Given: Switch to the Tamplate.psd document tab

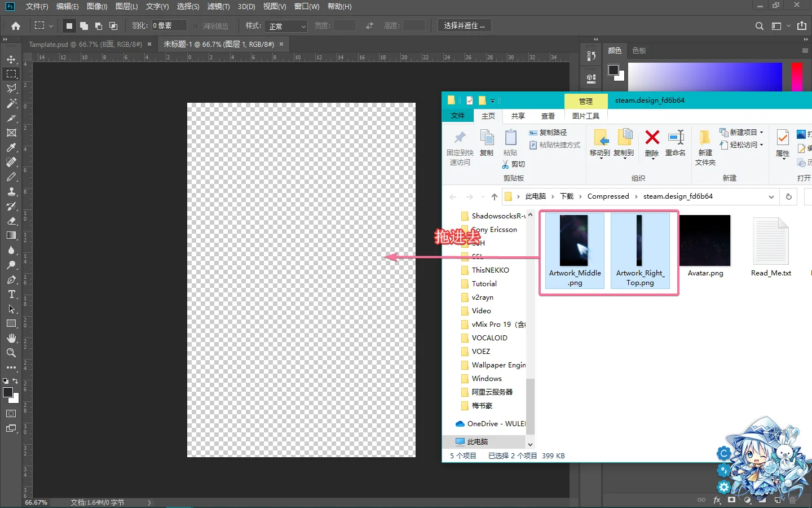Looking at the screenshot, I should pyautogui.click(x=85, y=44).
